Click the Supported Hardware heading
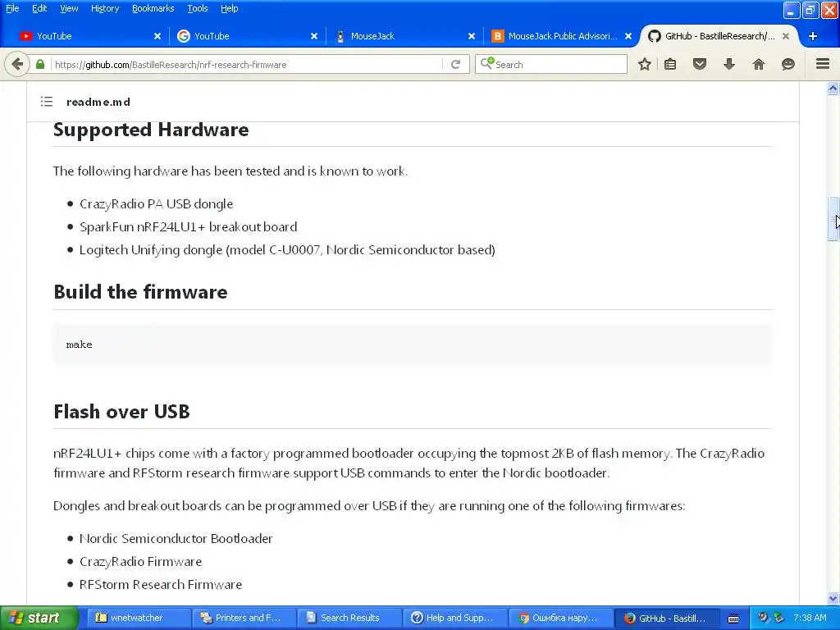 tap(151, 130)
